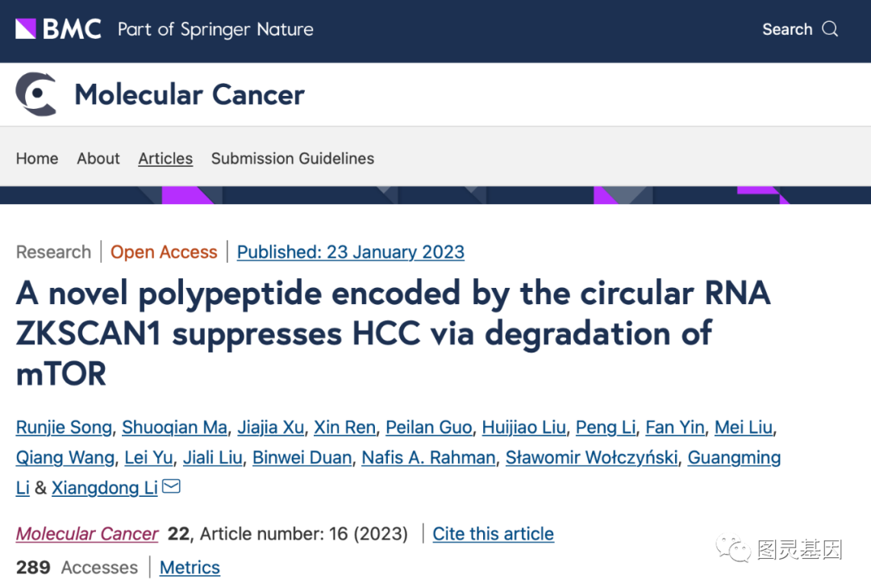Image resolution: width=871 pixels, height=588 pixels.
Task: Open the search magnifier icon
Action: click(x=831, y=28)
